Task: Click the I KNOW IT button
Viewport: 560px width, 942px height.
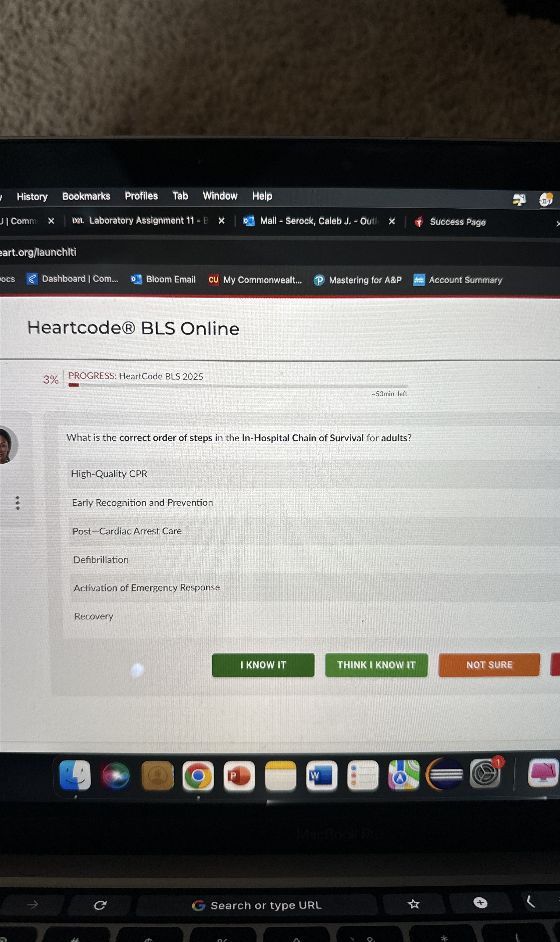Action: pyautogui.click(x=263, y=665)
